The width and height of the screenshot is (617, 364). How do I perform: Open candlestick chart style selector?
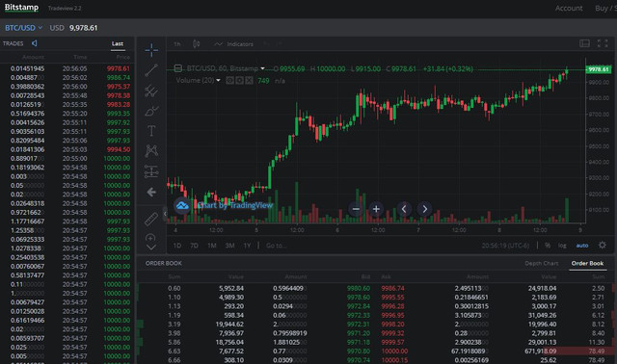[196, 44]
